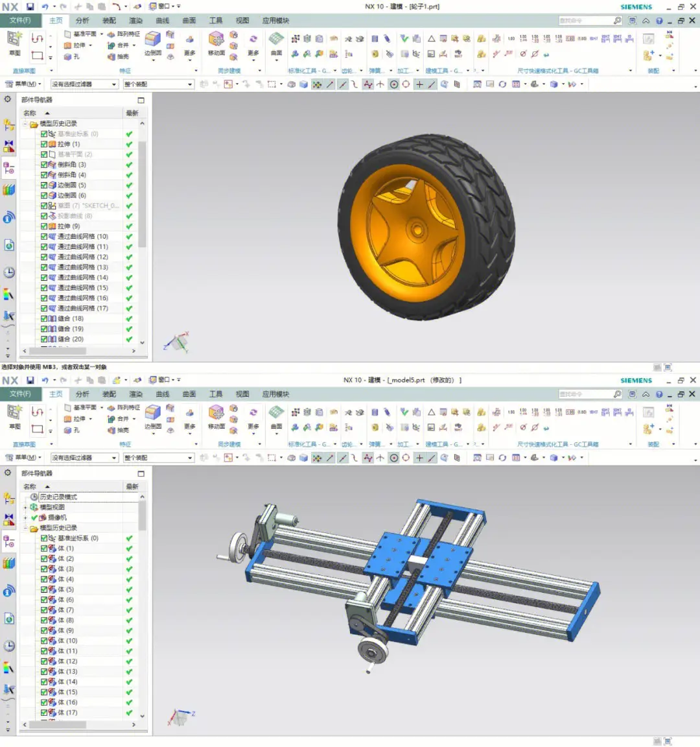Toggle 通过曲线网格 (10) checkbox
Screen dimensions: 700x747
click(44, 236)
